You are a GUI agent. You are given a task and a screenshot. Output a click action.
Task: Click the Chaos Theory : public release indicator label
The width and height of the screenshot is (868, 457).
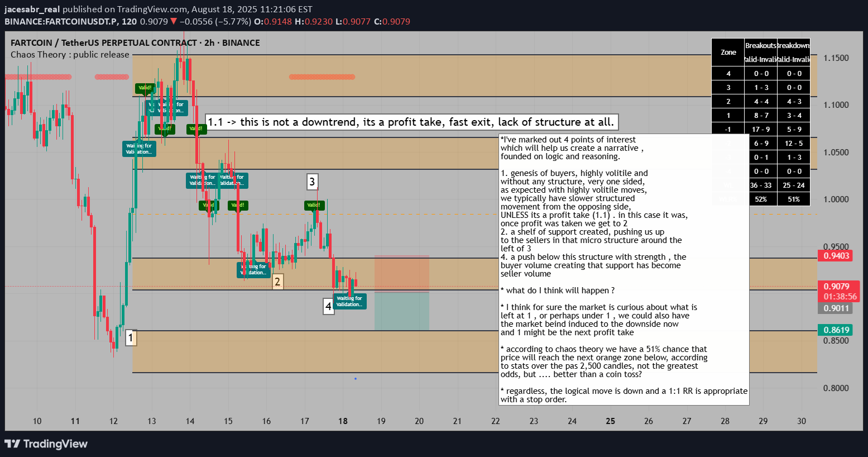coord(70,55)
